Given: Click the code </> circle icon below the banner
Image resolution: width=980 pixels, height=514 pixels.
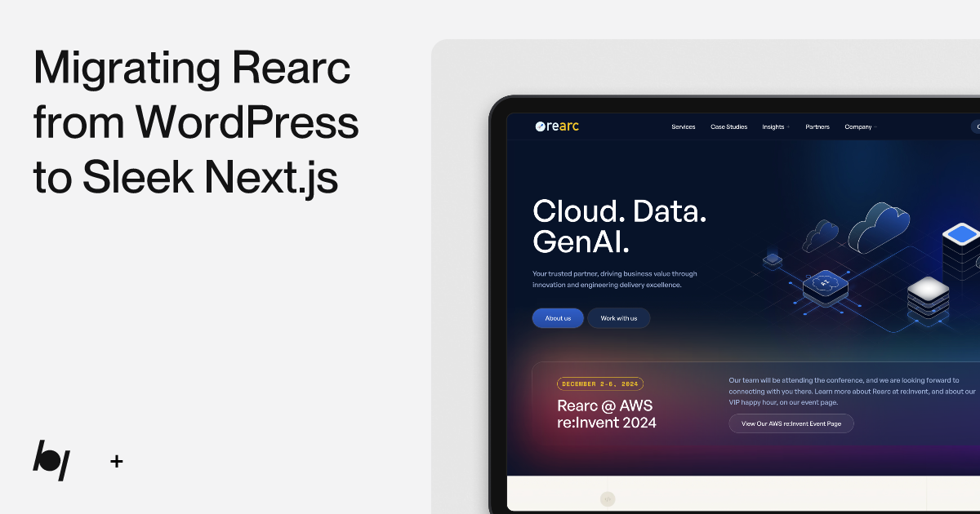Looking at the screenshot, I should (608, 498).
